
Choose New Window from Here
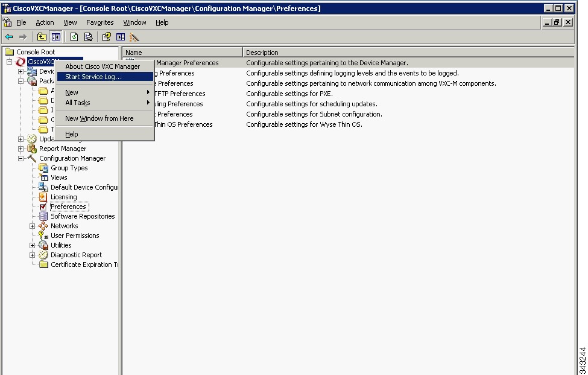pyautogui.click(x=105, y=118)
